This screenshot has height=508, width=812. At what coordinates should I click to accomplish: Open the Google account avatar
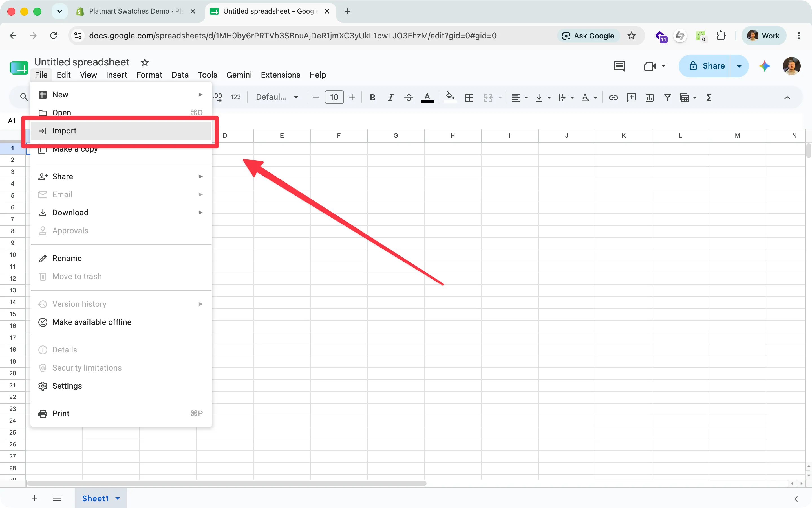pyautogui.click(x=791, y=66)
